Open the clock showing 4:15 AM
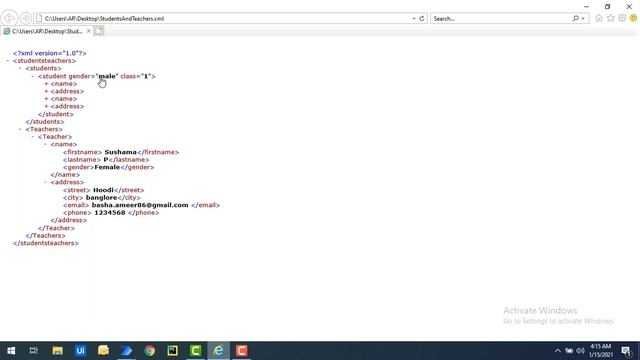Image resolution: width=640 pixels, height=360 pixels. [600, 351]
